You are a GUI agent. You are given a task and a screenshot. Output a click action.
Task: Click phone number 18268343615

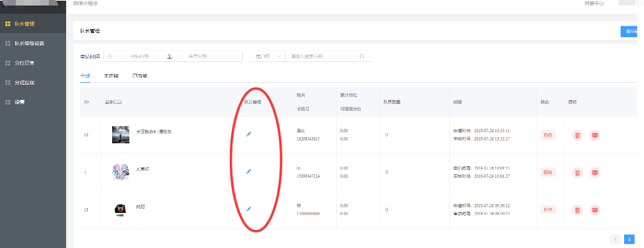point(308,139)
